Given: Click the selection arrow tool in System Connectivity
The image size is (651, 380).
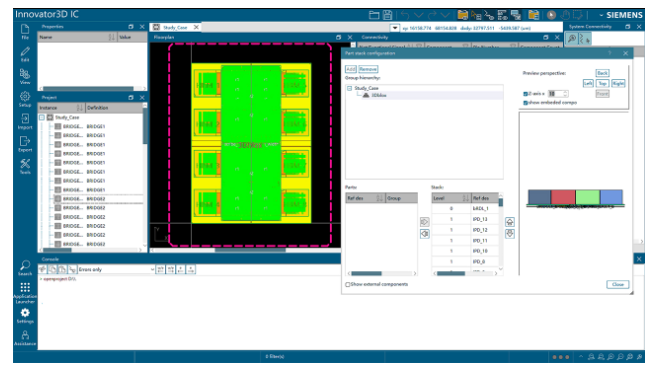Looking at the screenshot, I should (x=584, y=39).
